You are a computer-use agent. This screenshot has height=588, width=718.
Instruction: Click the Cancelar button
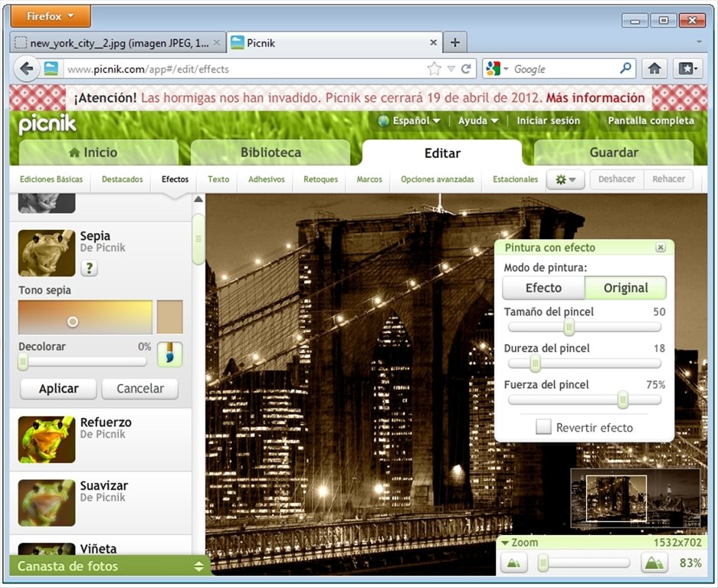(x=140, y=389)
